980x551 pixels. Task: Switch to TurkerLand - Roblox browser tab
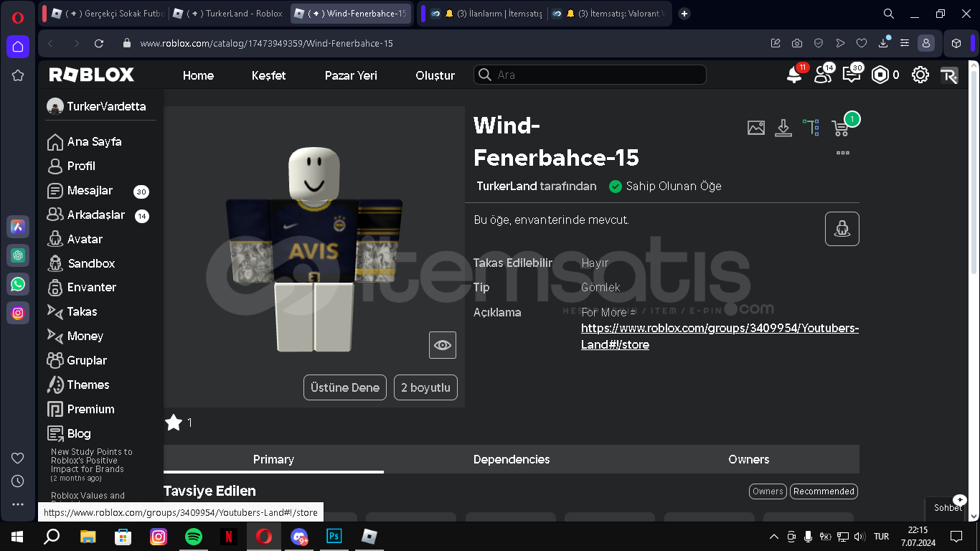coord(228,14)
